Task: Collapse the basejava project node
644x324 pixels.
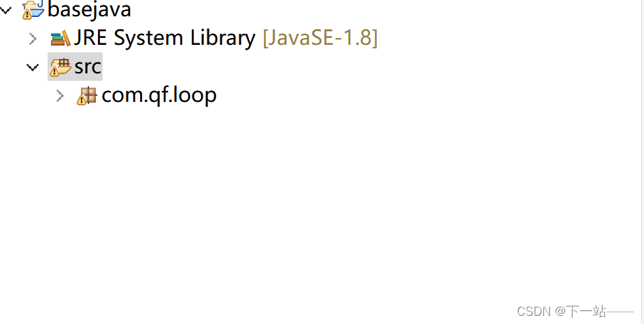Action: point(5,10)
